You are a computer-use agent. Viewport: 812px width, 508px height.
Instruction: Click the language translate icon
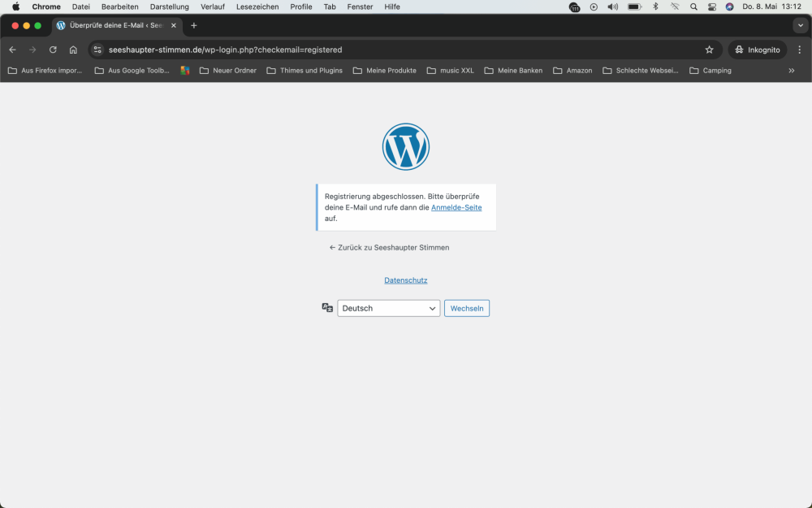tap(327, 308)
